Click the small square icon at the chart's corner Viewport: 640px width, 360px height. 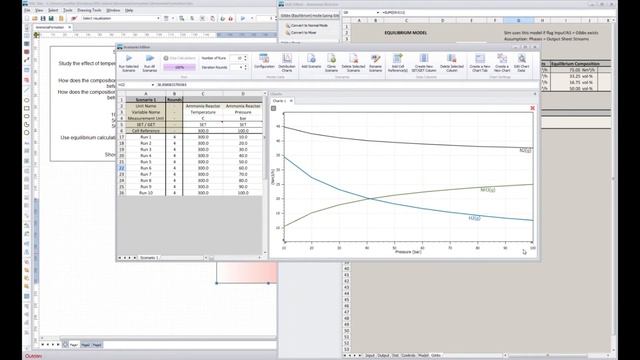click(273, 108)
